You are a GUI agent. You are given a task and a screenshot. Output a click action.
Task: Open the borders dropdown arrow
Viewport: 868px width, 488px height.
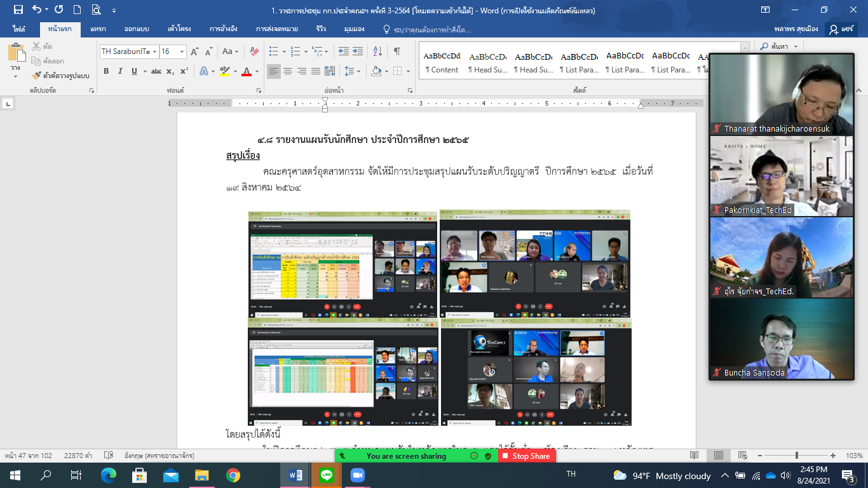(x=408, y=71)
